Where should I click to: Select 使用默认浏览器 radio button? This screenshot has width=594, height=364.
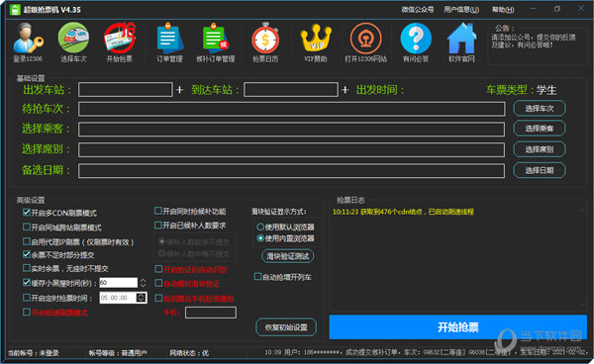point(260,227)
